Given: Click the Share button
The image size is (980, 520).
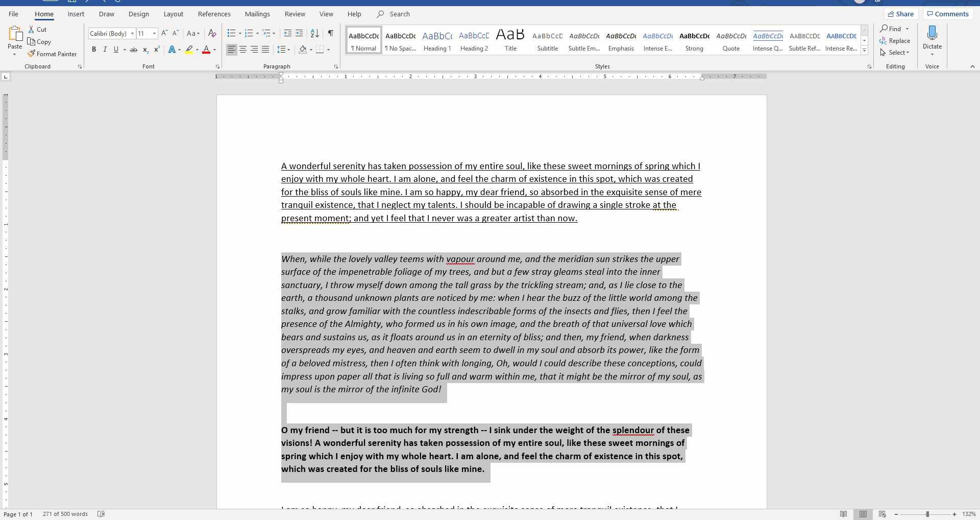Looking at the screenshot, I should (901, 14).
